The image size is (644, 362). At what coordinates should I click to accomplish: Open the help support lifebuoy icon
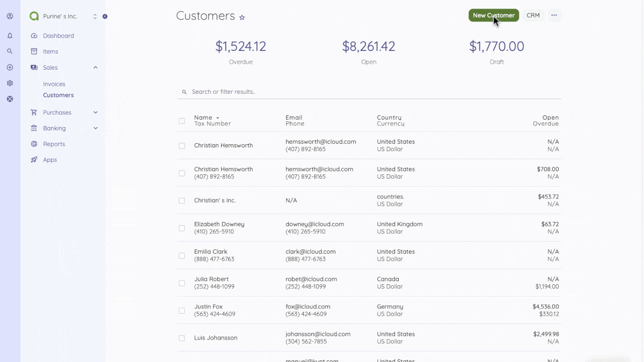point(10,99)
